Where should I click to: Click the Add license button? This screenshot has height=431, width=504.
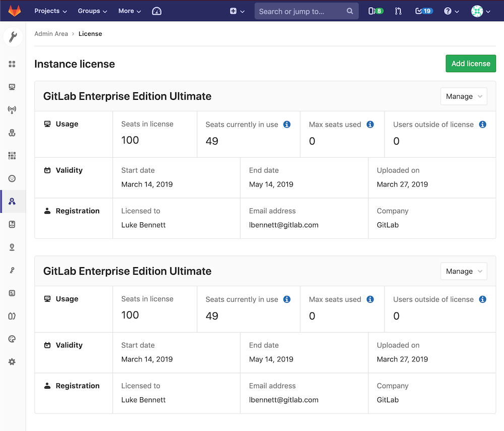[x=471, y=64]
